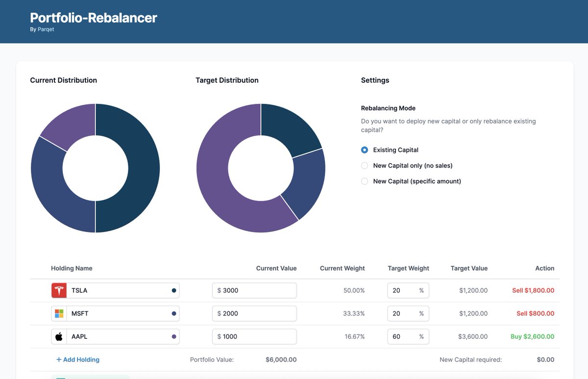Click the Microsoft logo icon on the MSFT row
The width and height of the screenshot is (588, 379).
coord(58,313)
